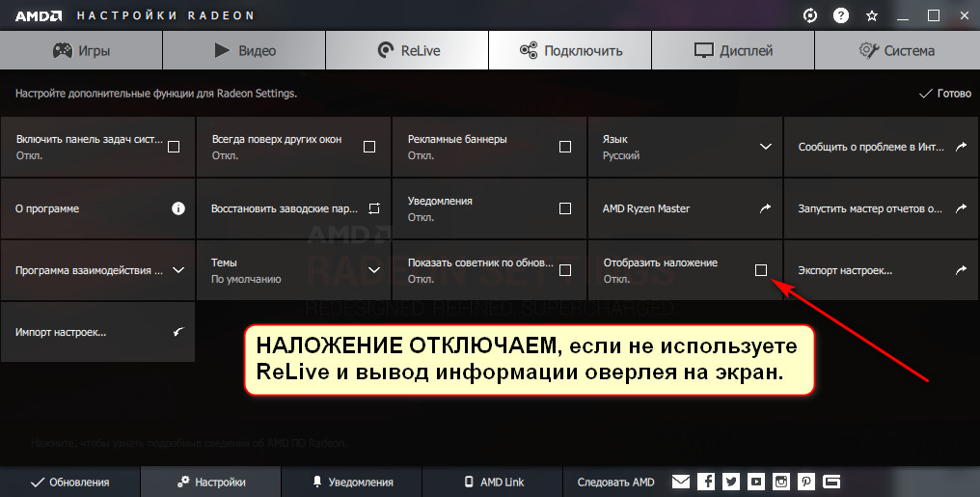
Task: Click info icon on О программе tile
Action: pos(178,208)
